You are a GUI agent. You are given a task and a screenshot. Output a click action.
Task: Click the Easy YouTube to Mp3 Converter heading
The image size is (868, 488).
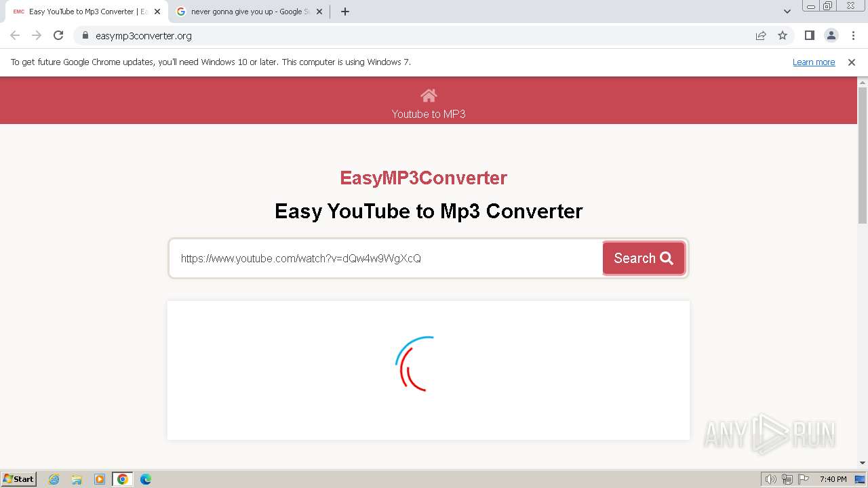[429, 211]
